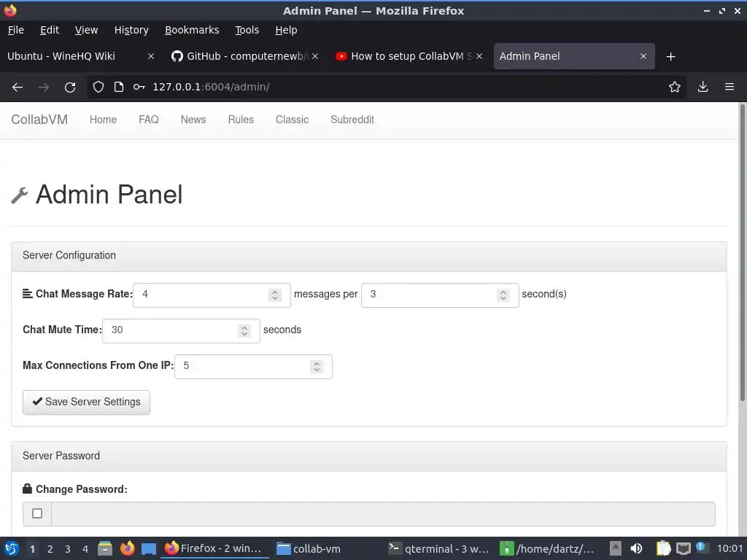Open the View menu

86,30
